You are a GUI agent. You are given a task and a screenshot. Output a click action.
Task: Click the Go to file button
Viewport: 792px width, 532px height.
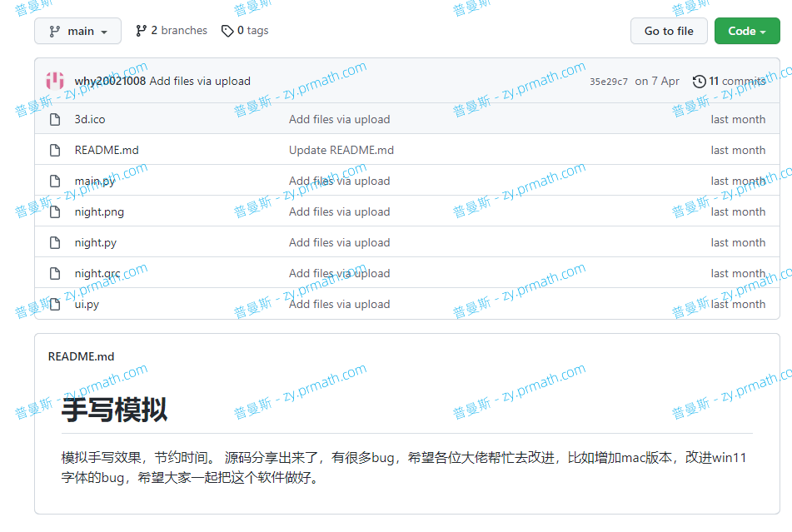pos(669,30)
